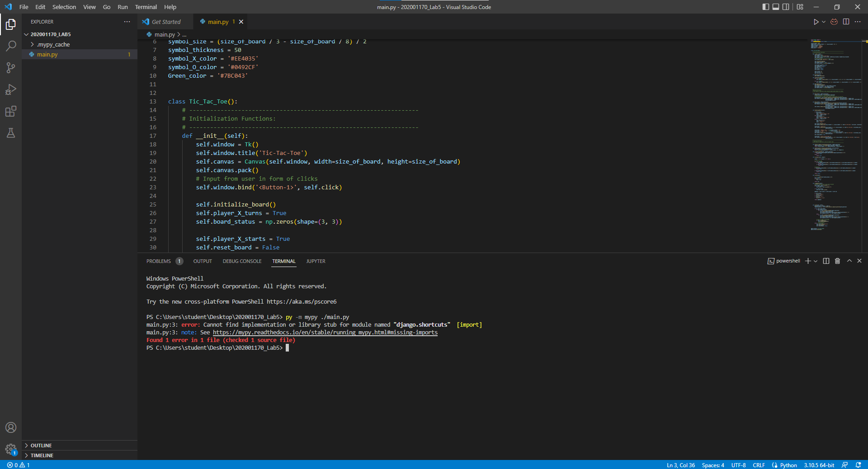Screen dimensions: 868x469
Task: Click Ln 3, Col 36 in status bar
Action: tap(681, 465)
